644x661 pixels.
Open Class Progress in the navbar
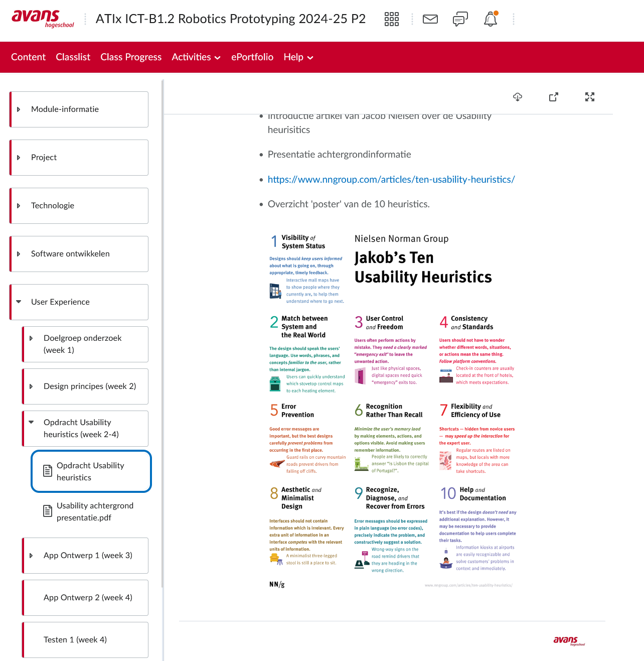(131, 57)
